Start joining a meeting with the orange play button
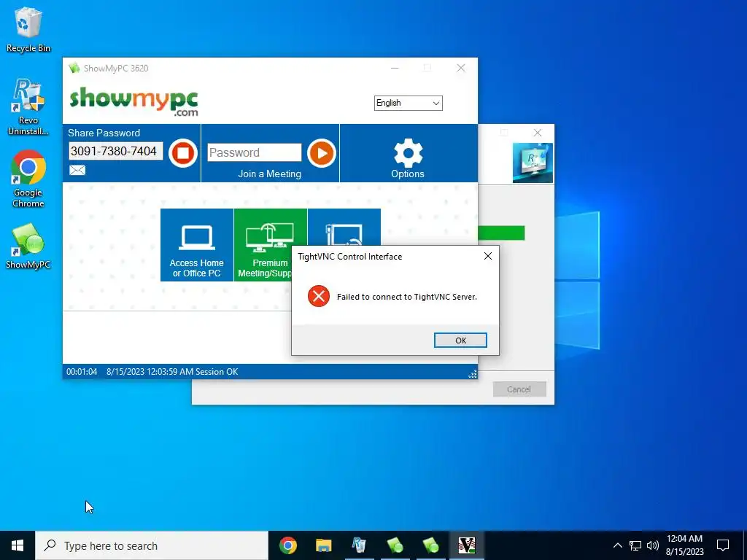 [x=322, y=153]
